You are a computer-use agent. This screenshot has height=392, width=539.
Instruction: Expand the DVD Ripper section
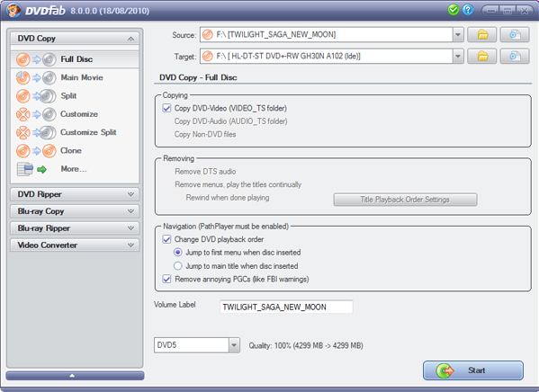pos(75,194)
